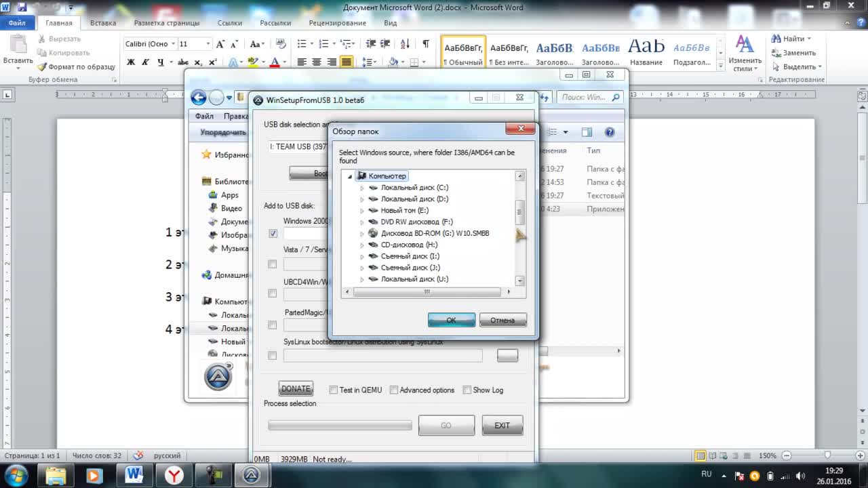Align text right in Word ribbon
The image size is (868, 488).
pyautogui.click(x=332, y=62)
